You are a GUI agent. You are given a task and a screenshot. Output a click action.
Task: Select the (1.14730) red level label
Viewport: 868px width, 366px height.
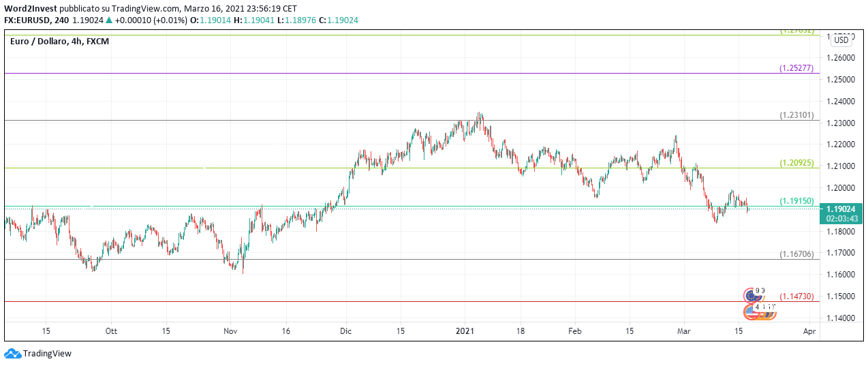pos(796,296)
